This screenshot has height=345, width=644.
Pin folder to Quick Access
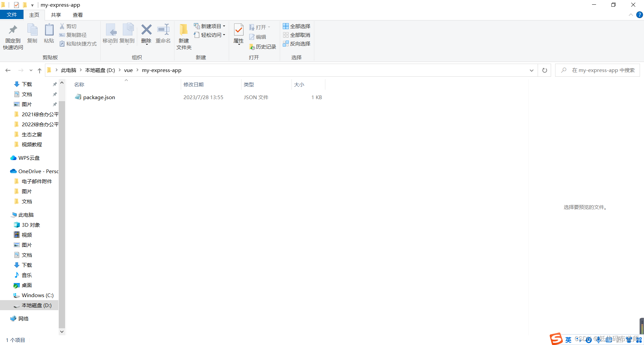coord(13,37)
